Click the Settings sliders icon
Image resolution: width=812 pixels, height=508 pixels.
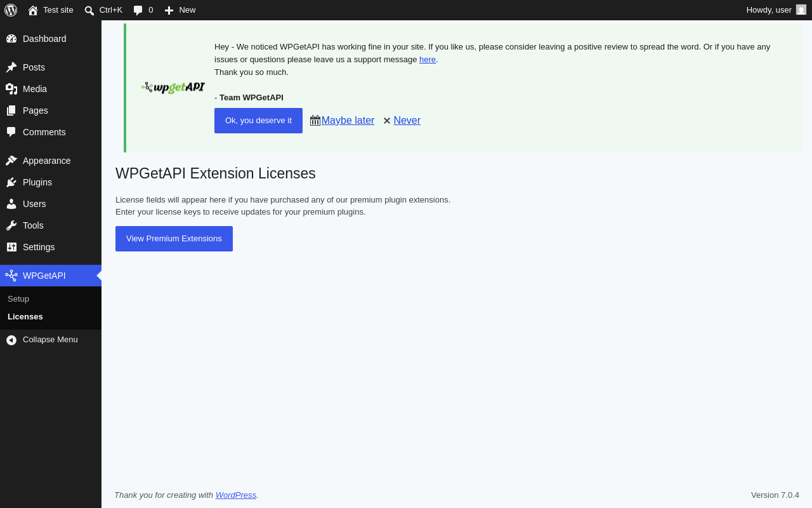[11, 247]
